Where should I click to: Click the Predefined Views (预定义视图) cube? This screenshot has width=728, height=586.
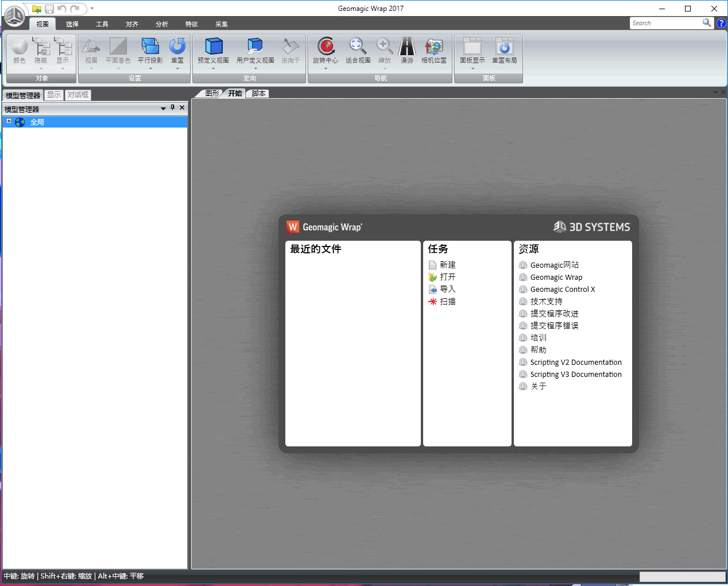click(214, 47)
